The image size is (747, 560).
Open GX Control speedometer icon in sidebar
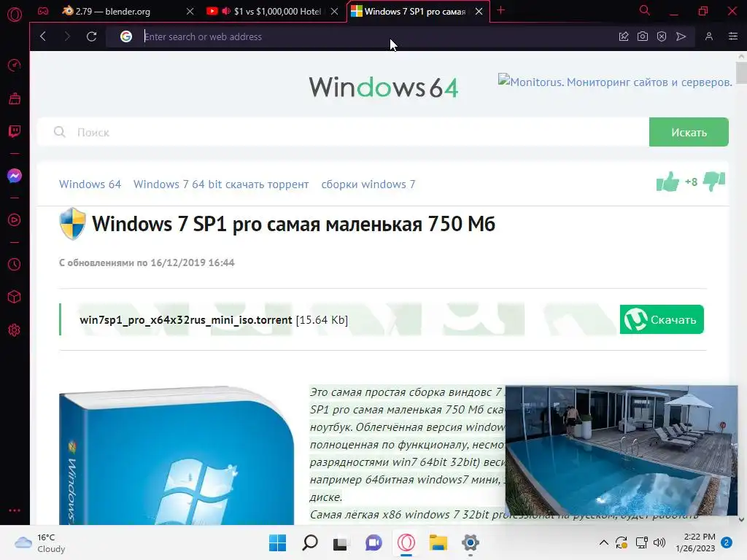pos(15,65)
